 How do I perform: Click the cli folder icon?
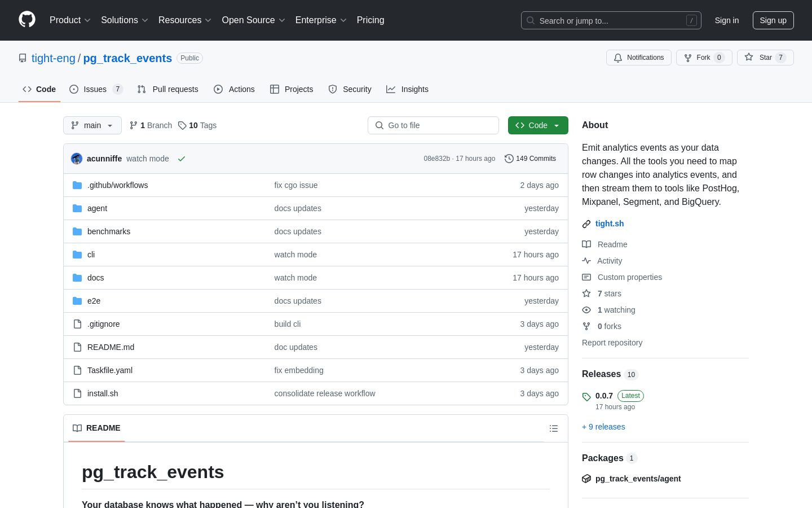77,255
